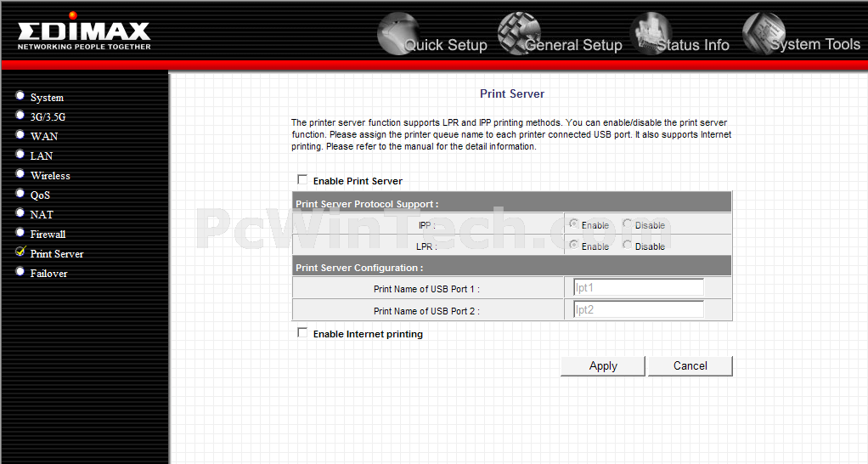The image size is (868, 464).
Task: Click the Cancel button
Action: 690,366
